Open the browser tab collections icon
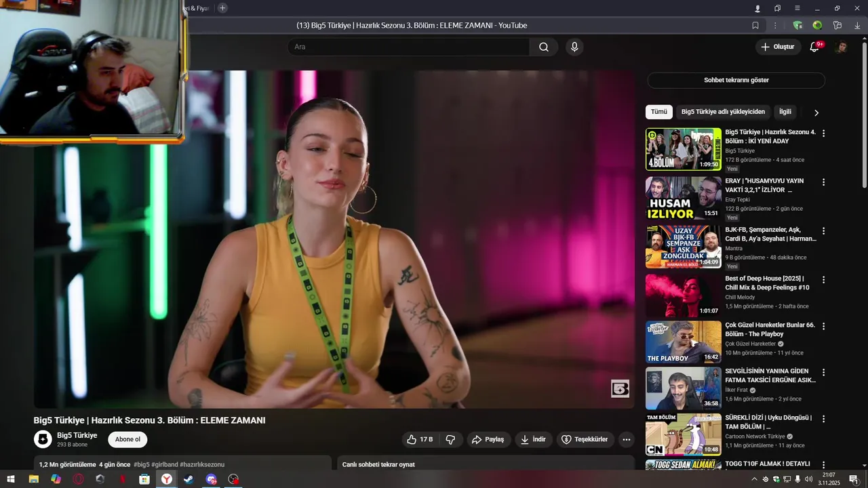The width and height of the screenshot is (868, 488). click(x=777, y=8)
